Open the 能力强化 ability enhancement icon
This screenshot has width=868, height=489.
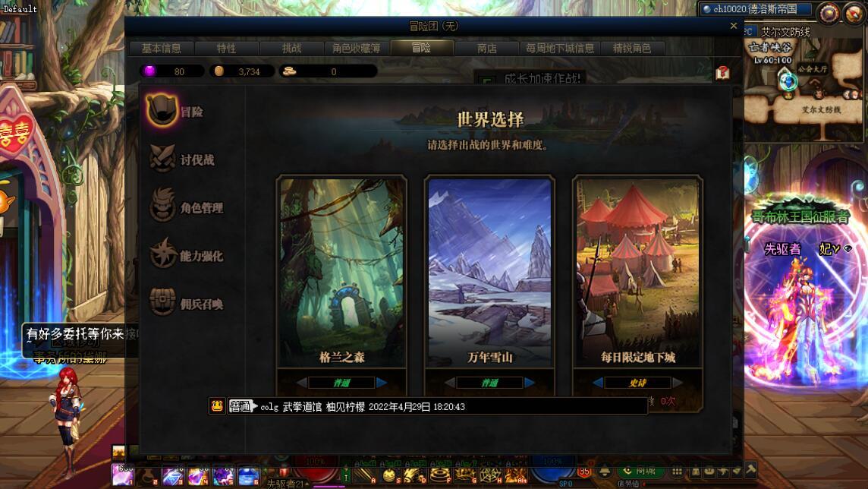(x=162, y=254)
